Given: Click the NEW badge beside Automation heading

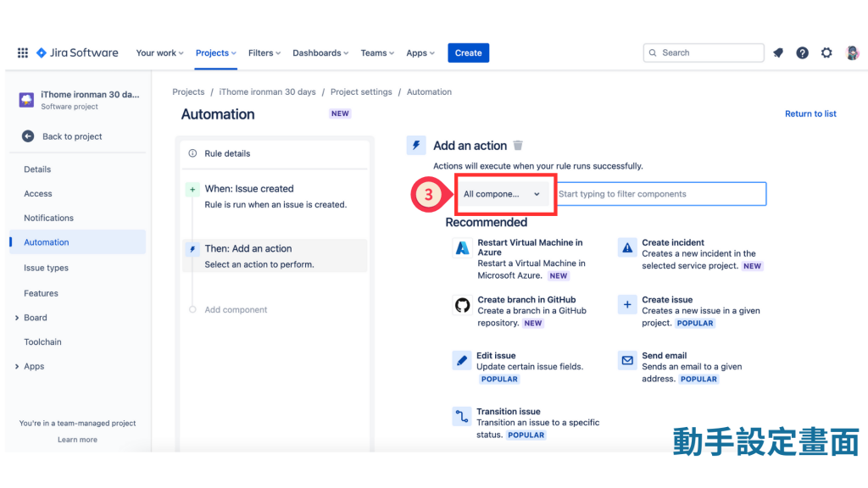Looking at the screenshot, I should (x=340, y=114).
